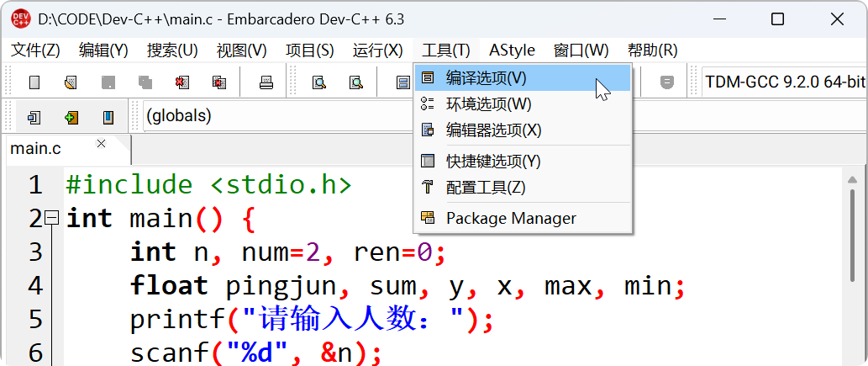Open the TDM-GCC 9.2.0 compiler dropdown
Viewport: 868px width, 366px height.
click(x=784, y=82)
